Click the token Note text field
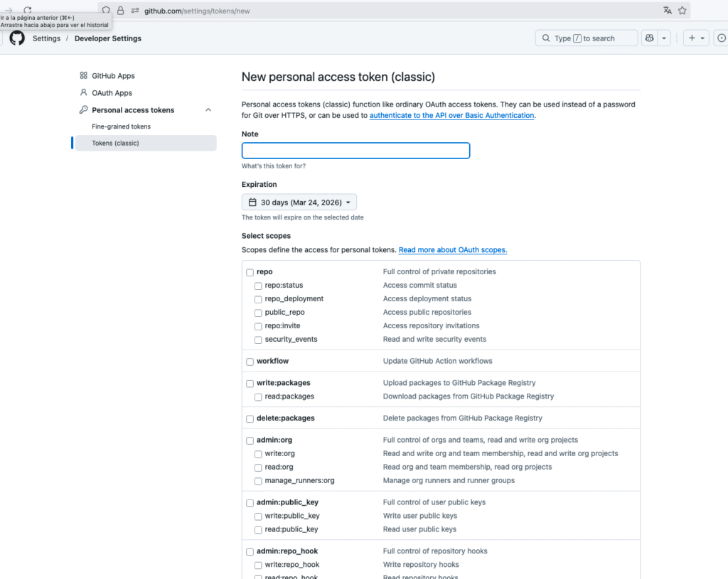Image resolution: width=728 pixels, height=579 pixels. tap(355, 151)
